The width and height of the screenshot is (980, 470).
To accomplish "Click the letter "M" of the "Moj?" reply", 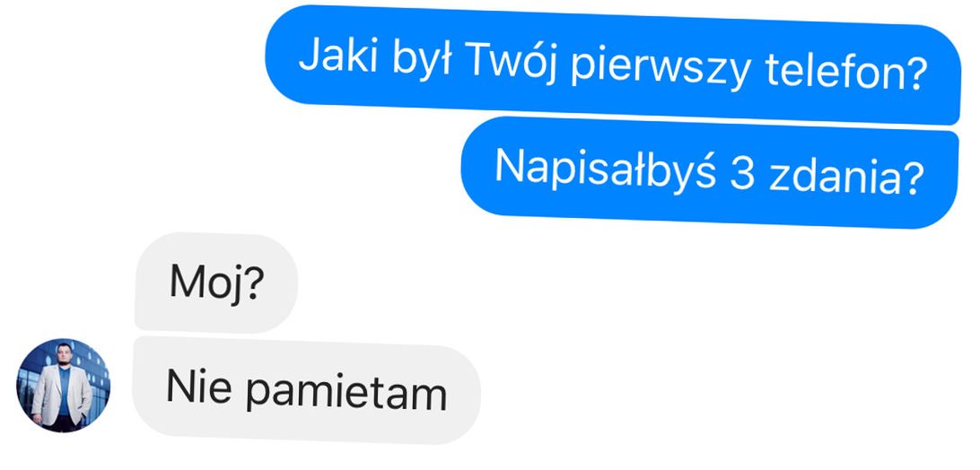I will click(x=186, y=282).
